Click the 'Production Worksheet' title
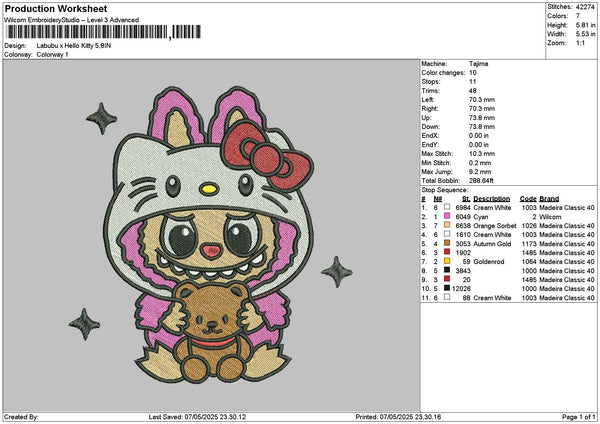This screenshot has width=600, height=424. pyautogui.click(x=56, y=9)
